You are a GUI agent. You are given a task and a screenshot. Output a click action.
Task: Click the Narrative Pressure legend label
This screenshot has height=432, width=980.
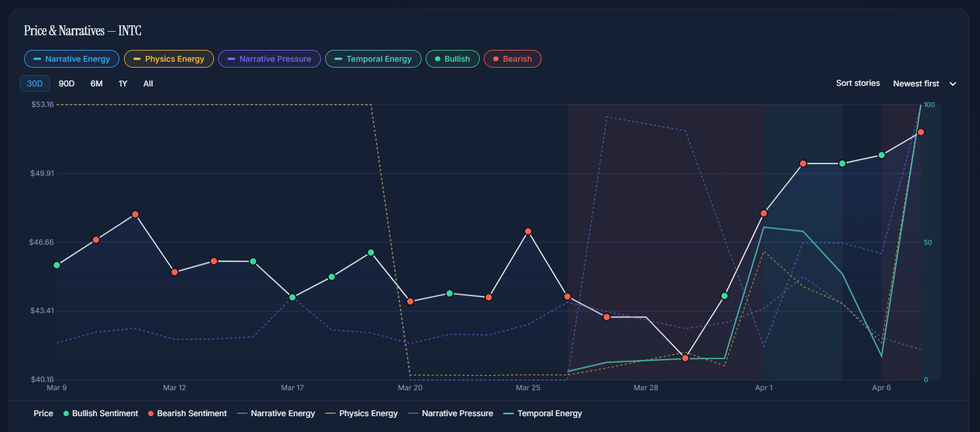[457, 414]
